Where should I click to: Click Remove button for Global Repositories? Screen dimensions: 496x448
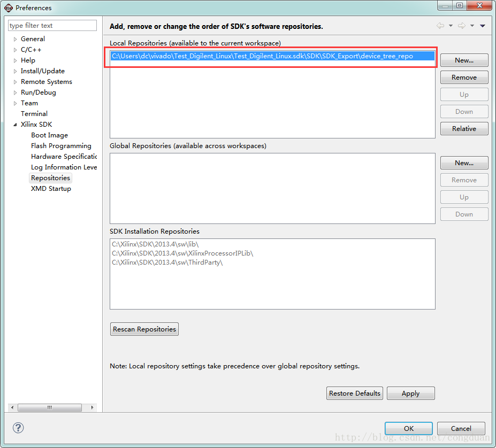pos(464,180)
